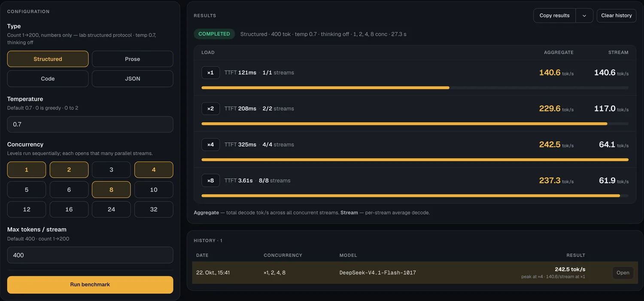Image resolution: width=644 pixels, height=301 pixels.
Task: Click the 140.6 tok/s aggregate value
Action: [556, 73]
